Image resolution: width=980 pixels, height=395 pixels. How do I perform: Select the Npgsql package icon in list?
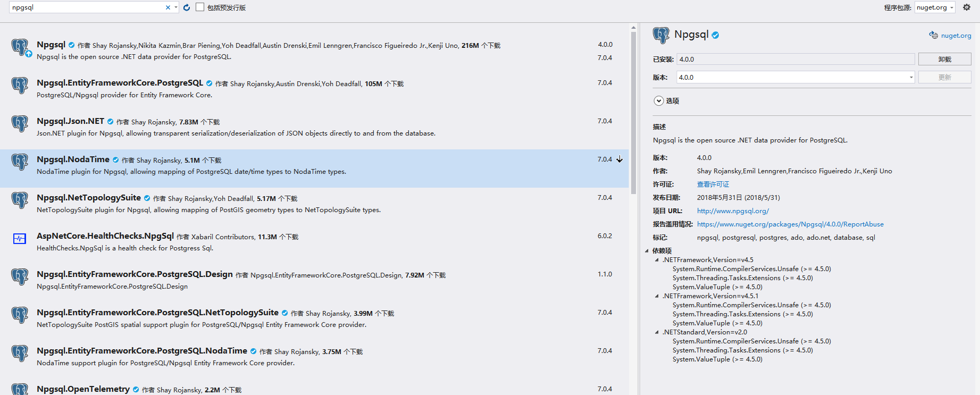pos(20,47)
